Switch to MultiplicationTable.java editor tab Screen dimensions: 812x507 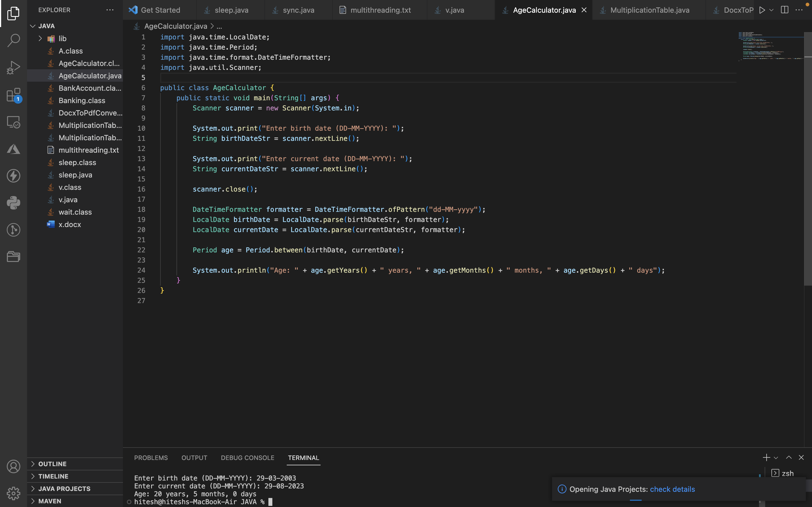(649, 10)
